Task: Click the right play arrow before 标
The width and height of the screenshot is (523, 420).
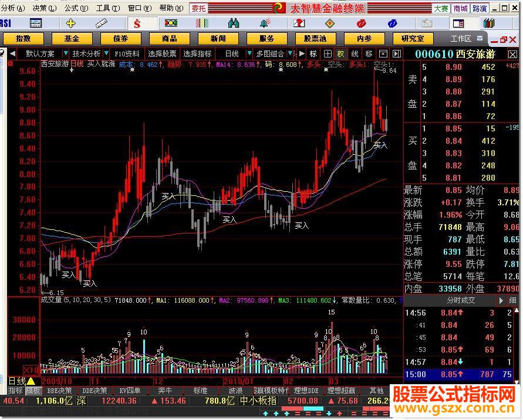Action: pos(302,53)
